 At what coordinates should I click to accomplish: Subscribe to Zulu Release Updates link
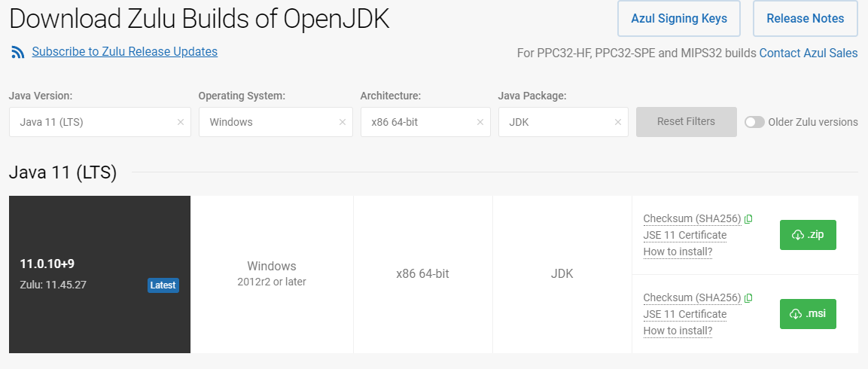[124, 52]
